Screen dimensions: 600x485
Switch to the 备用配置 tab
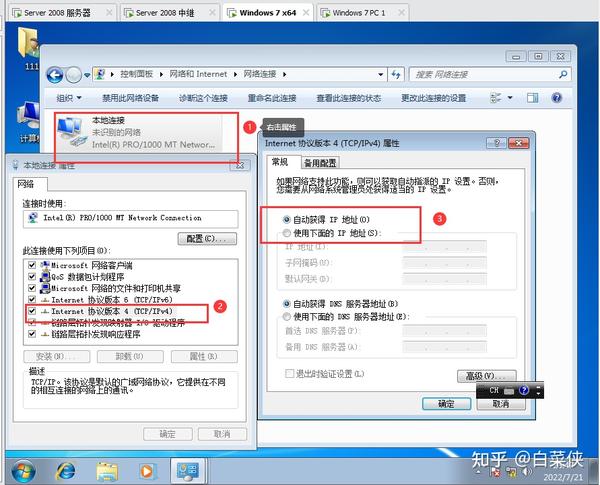pos(320,163)
